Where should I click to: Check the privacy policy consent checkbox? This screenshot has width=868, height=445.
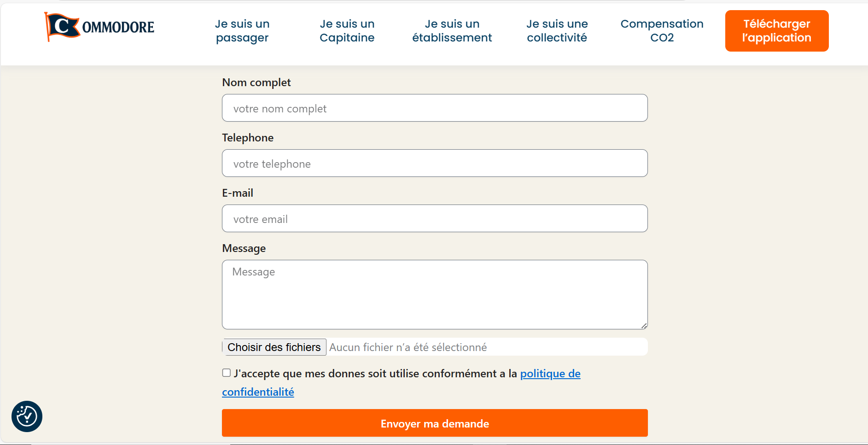(227, 373)
